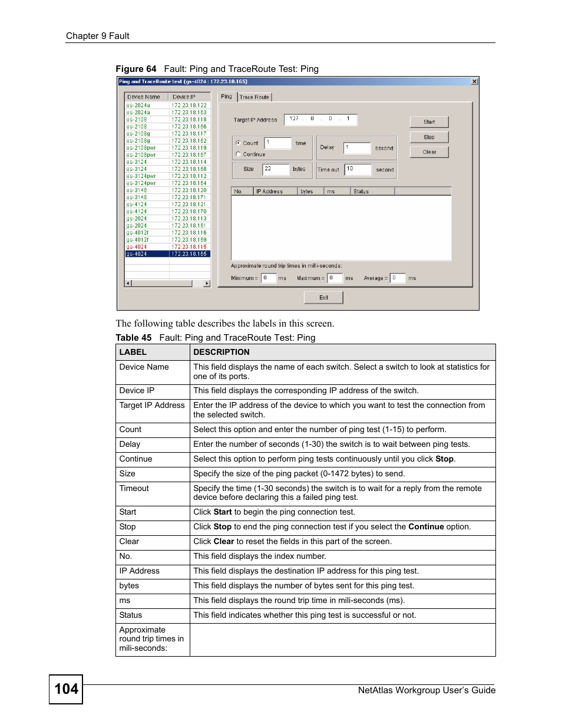
Task: Click the Size bytes input field
Action: (276, 169)
